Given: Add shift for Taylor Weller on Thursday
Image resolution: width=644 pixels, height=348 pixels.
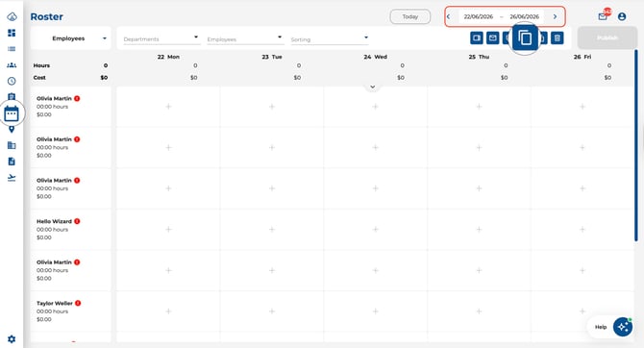Looking at the screenshot, I should (x=479, y=311).
